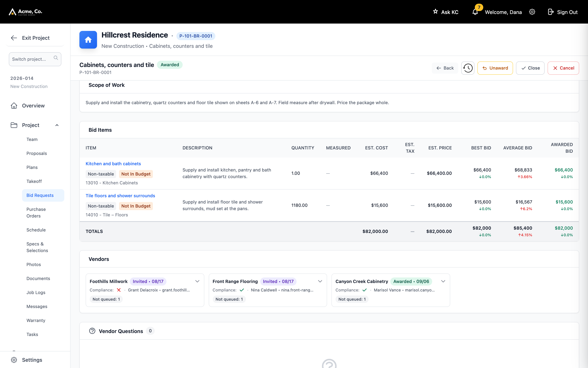This screenshot has width=588, height=368.
Task: Click the compliance checkmark for Front Range Flooring
Action: pos(242,290)
